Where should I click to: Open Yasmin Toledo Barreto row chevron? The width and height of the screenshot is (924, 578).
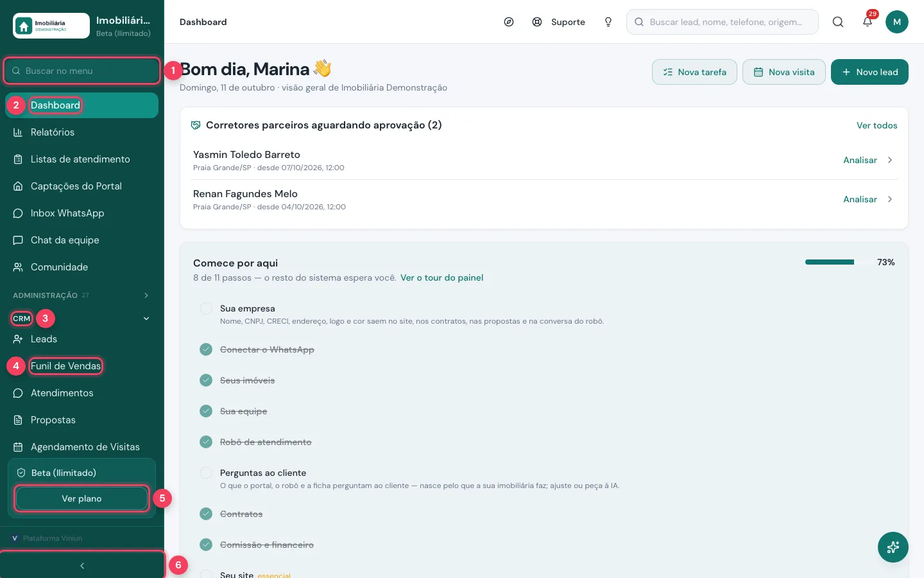pos(890,160)
